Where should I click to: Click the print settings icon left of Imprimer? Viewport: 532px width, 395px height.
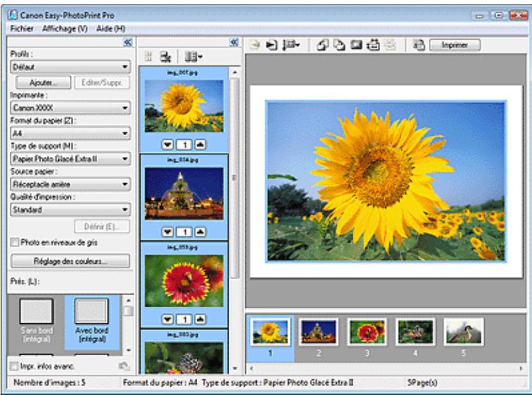419,45
